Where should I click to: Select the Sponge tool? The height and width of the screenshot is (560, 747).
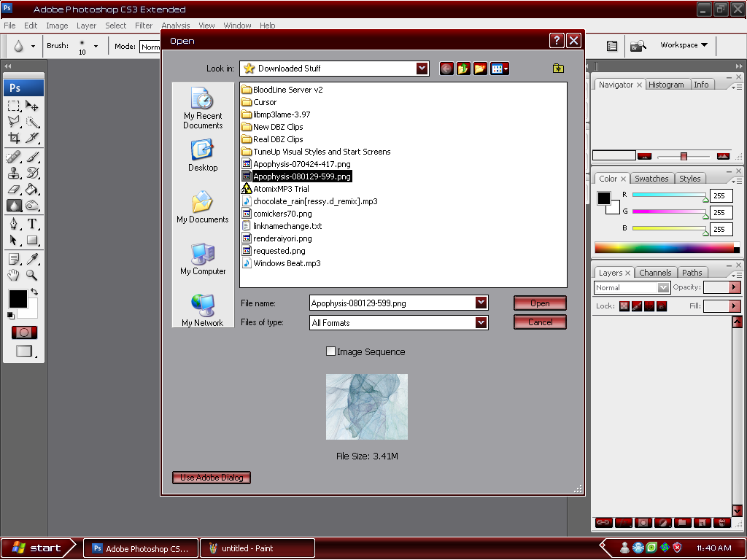(32, 205)
